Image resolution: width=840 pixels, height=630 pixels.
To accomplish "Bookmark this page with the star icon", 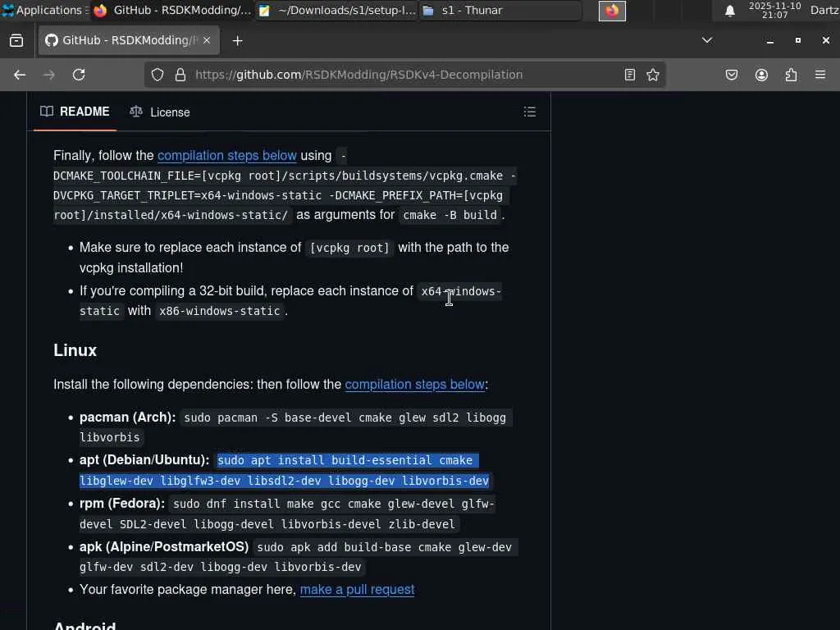I will pos(653,75).
